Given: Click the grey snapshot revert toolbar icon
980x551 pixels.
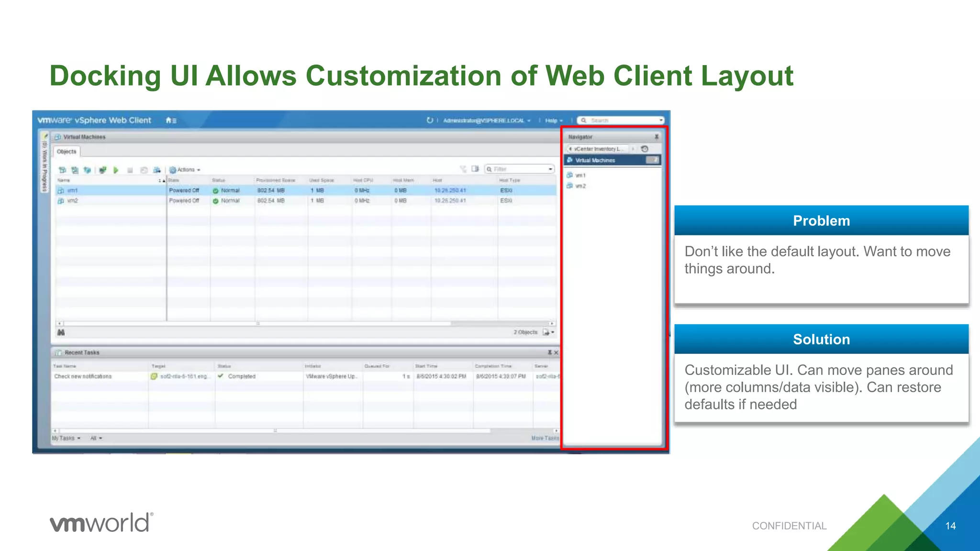Looking at the screenshot, I should coord(144,170).
